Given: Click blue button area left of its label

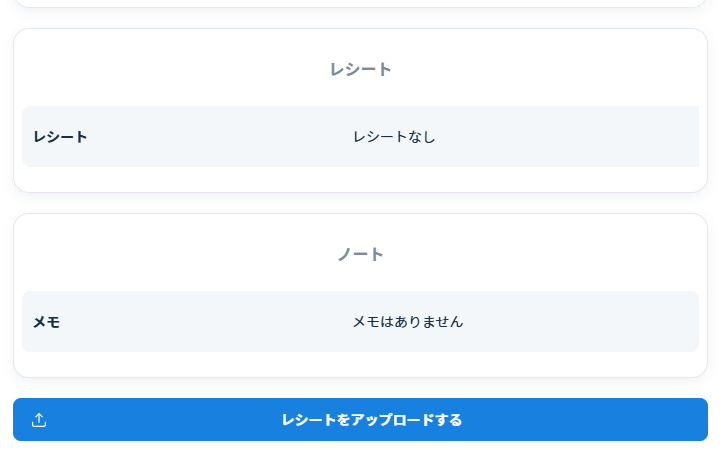Looking at the screenshot, I should tap(160, 420).
